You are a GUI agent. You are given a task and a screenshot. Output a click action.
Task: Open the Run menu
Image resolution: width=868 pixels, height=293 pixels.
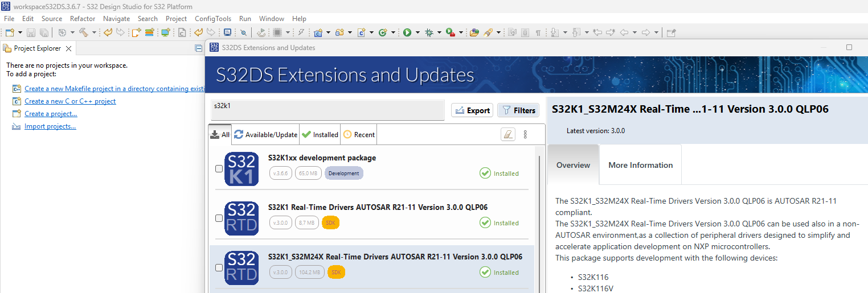[245, 19]
